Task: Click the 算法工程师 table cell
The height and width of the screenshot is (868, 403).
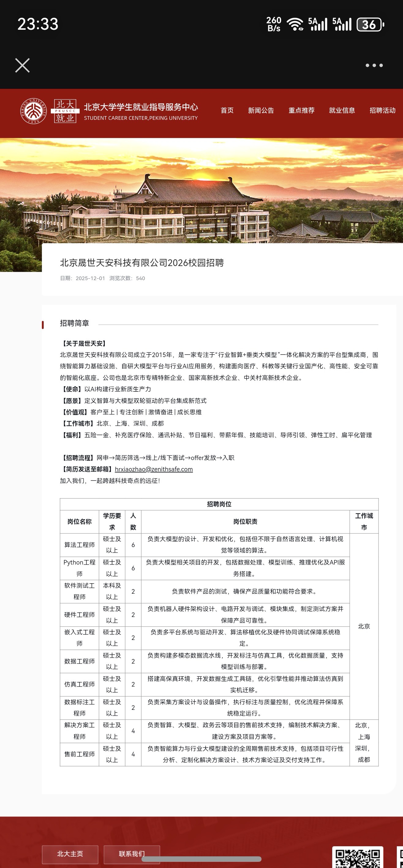Action: pyautogui.click(x=79, y=545)
